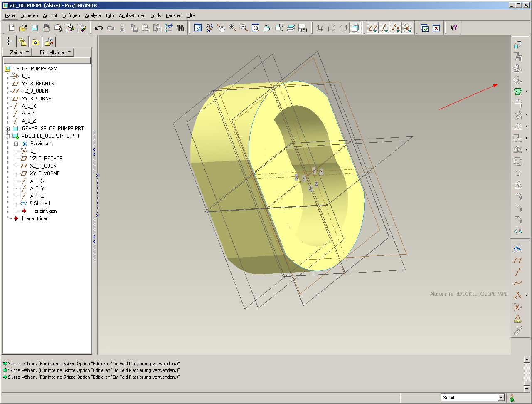This screenshot has width=532, height=404.
Task: Toggle datum axes display
Action: pos(384,28)
